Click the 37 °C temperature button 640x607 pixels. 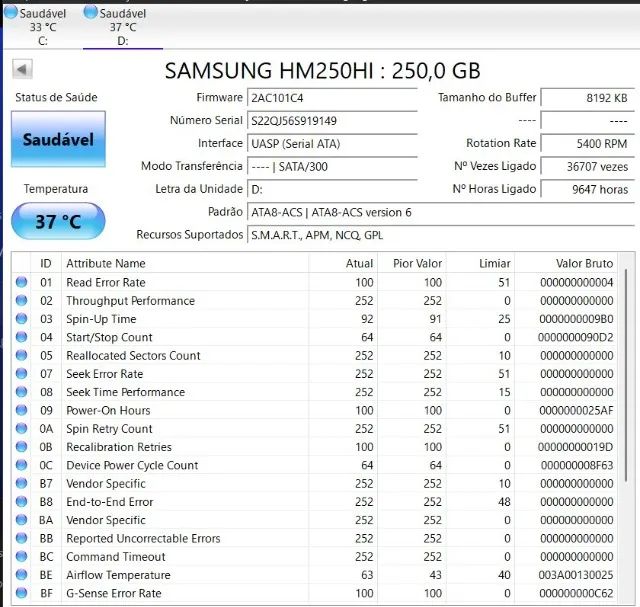[58, 221]
